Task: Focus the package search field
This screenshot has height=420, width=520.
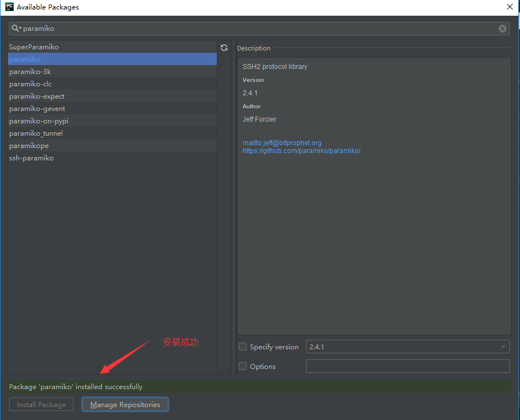Action: tap(259, 29)
